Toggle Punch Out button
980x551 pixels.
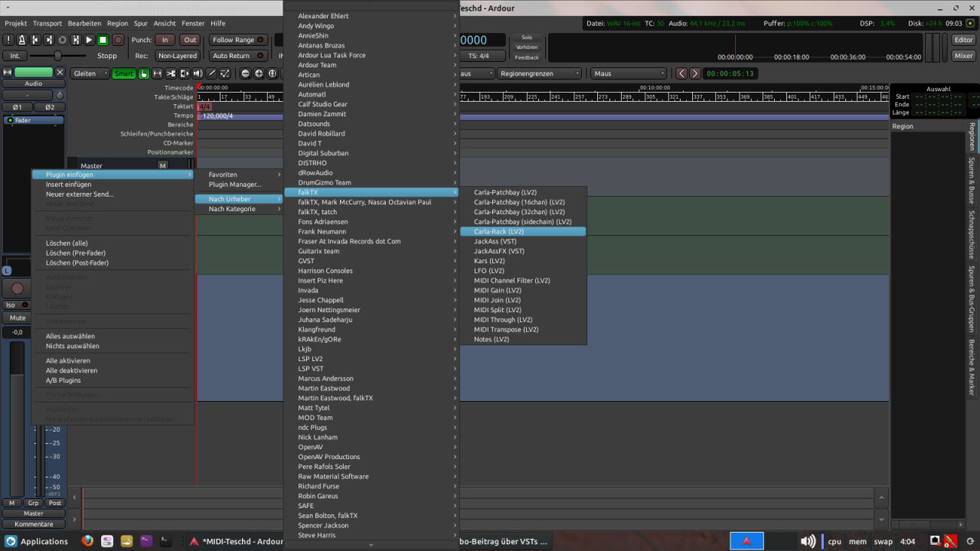click(x=190, y=40)
